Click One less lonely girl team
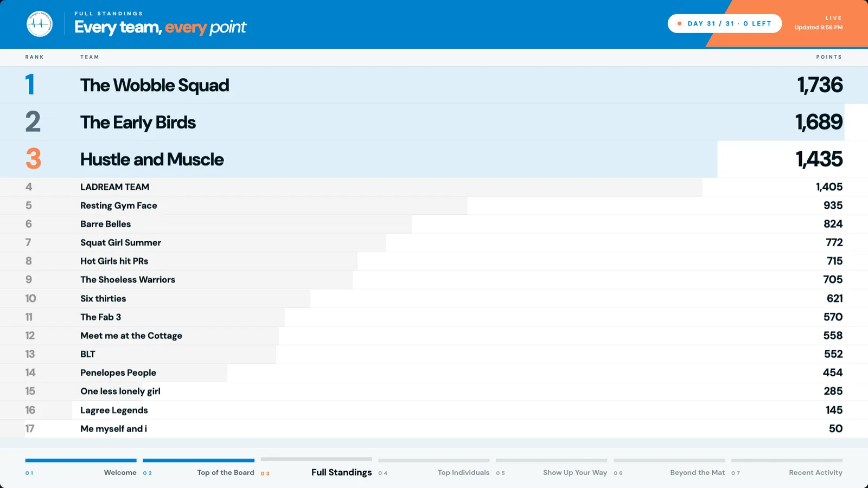 pyautogui.click(x=120, y=391)
